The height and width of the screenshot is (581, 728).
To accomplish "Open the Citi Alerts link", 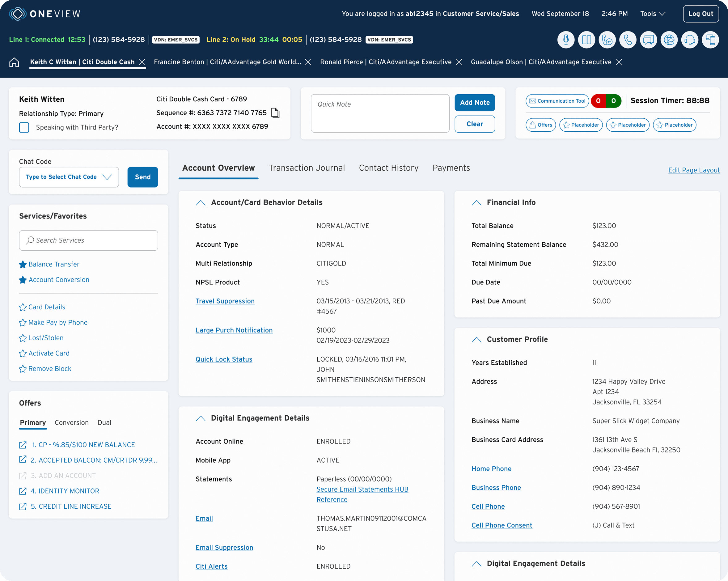I will click(x=211, y=566).
